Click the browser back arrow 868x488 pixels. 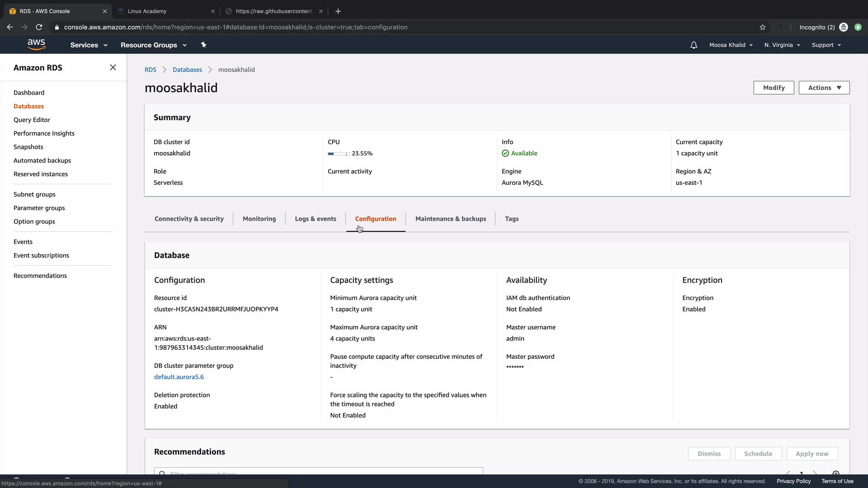pos(10,27)
